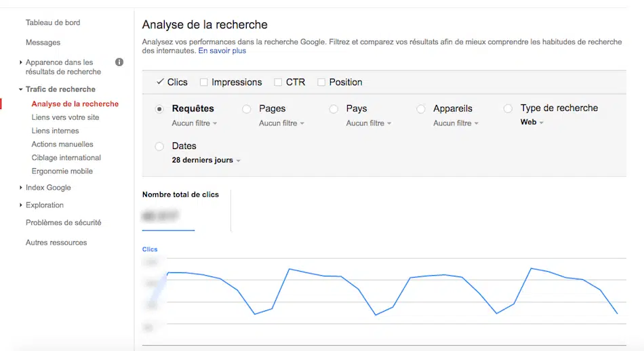Expand the Exploration sidebar section
644x351 pixels.
click(44, 205)
